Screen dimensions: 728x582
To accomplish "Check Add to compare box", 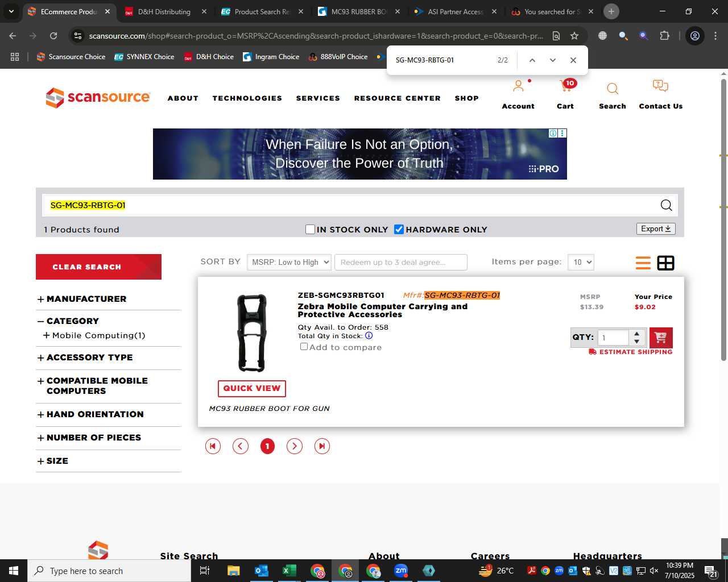I will tap(304, 347).
